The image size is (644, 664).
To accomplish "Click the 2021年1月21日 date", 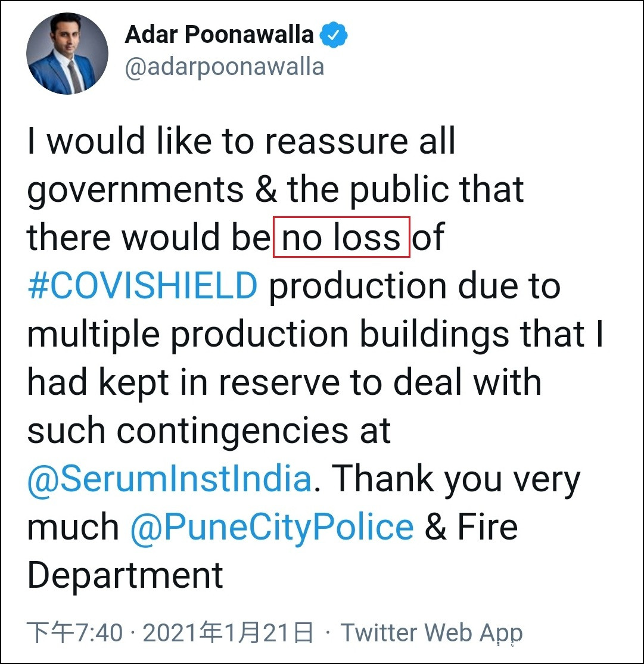I will tap(228, 632).
